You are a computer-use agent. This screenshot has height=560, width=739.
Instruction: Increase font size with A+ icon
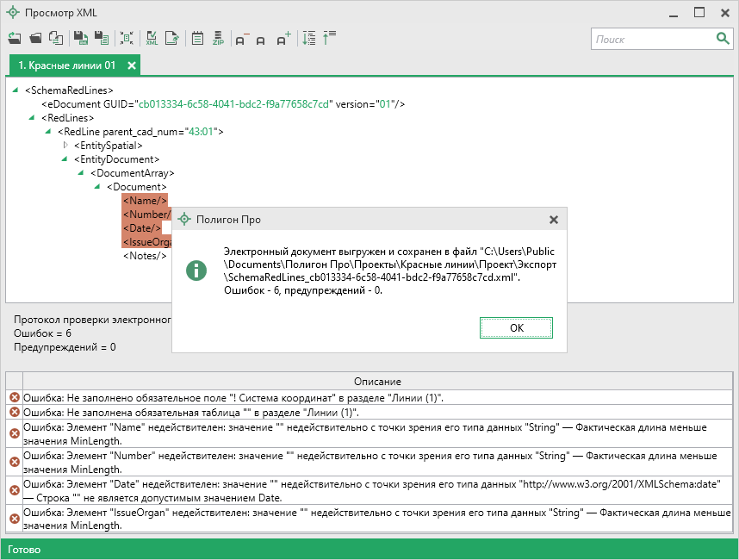coord(283,39)
